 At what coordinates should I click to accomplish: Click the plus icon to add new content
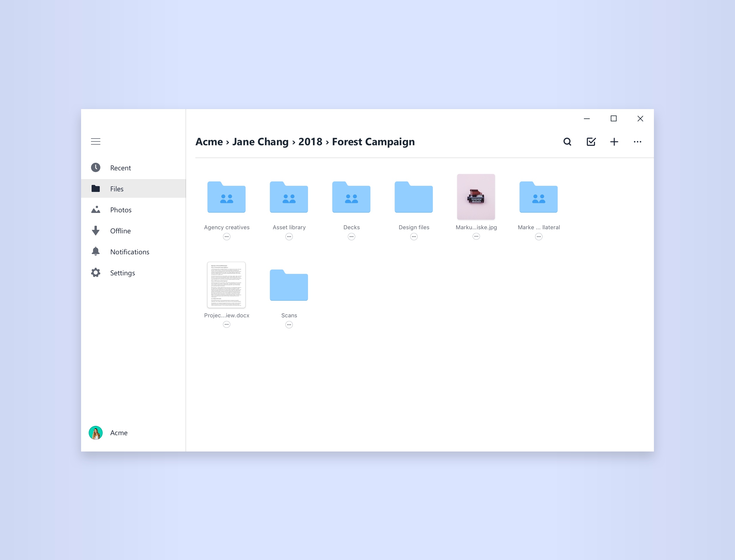[614, 142]
